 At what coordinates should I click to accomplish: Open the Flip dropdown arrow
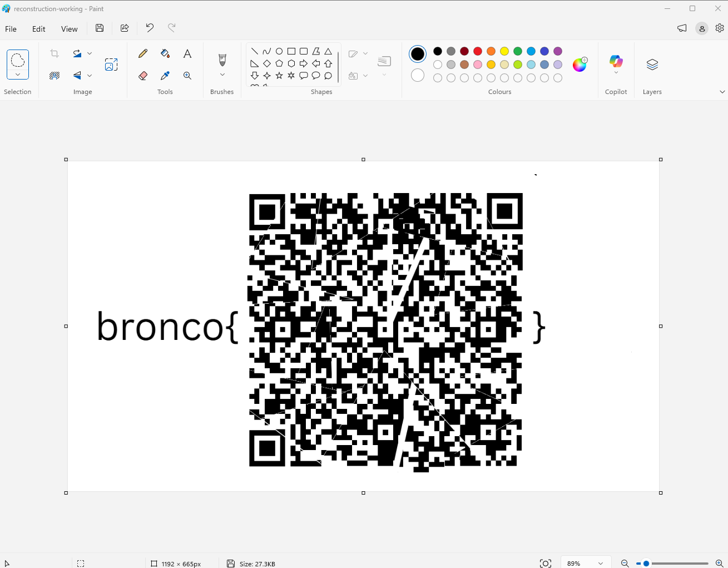coord(90,75)
